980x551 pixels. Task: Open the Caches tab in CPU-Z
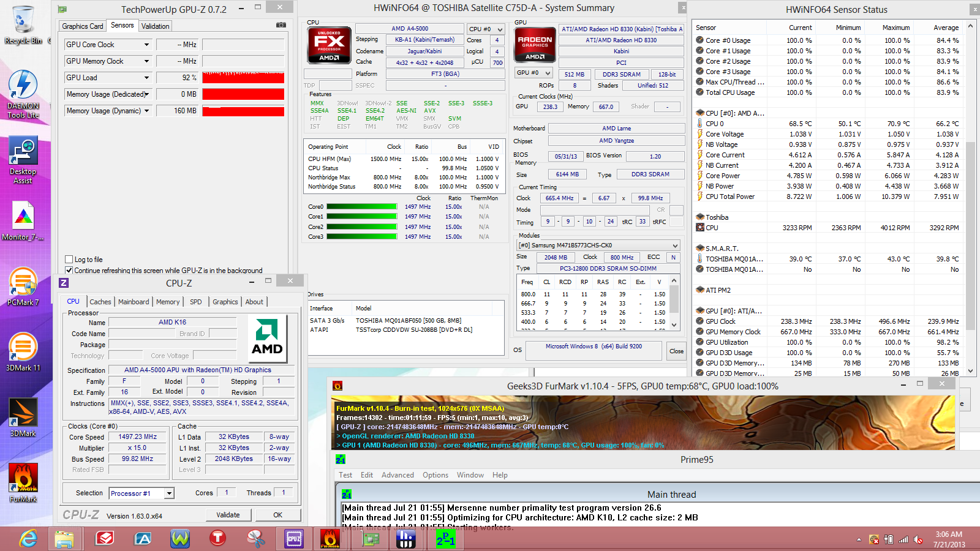click(100, 302)
